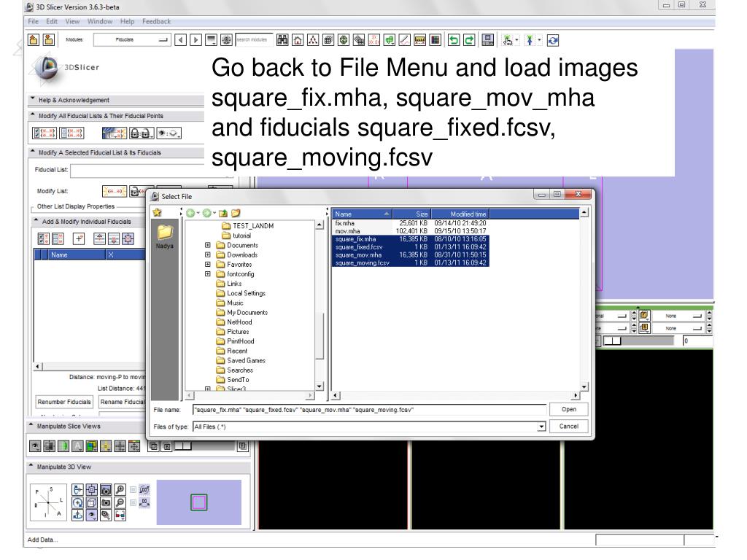Screen dimensions: 747x560
Task: Click the 3D view magenta square thumbnail
Action: (198, 502)
